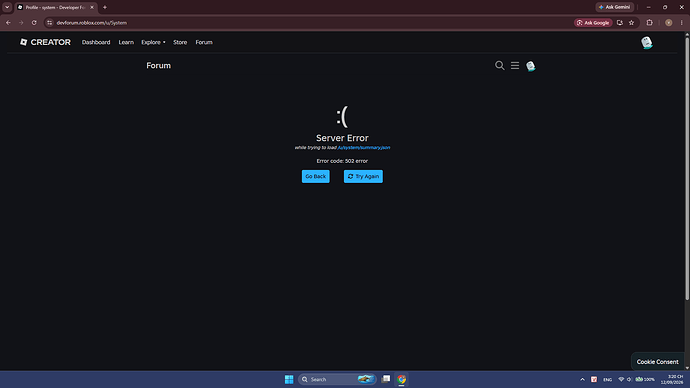Click the browser Back arrow

coord(8,22)
